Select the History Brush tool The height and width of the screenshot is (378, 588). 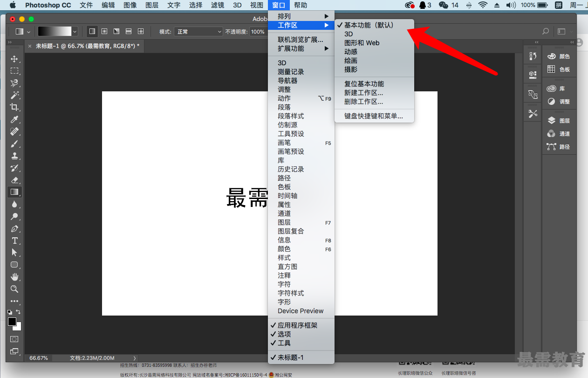(x=14, y=168)
